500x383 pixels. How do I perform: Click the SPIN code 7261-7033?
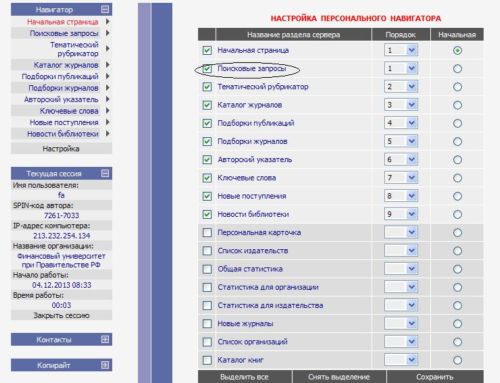click(62, 215)
